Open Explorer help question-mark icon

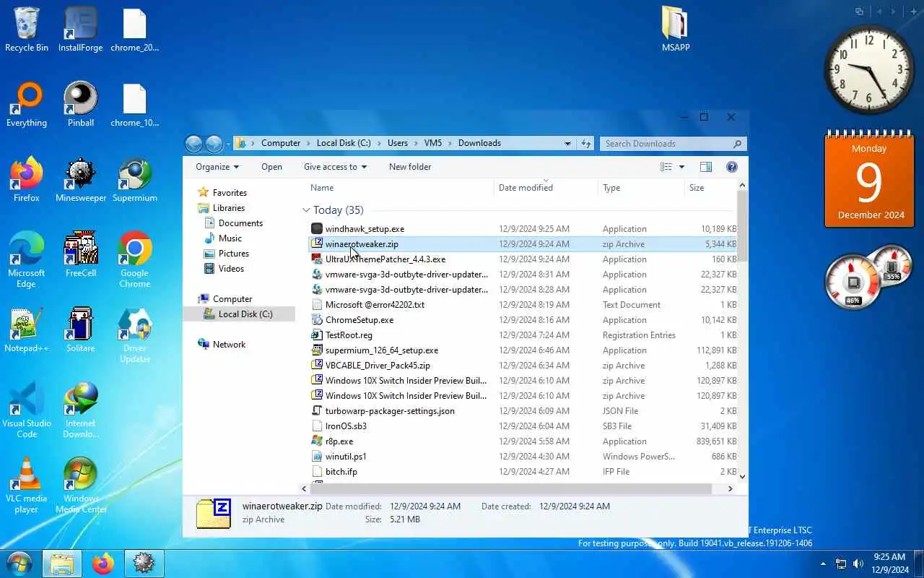[x=732, y=167]
